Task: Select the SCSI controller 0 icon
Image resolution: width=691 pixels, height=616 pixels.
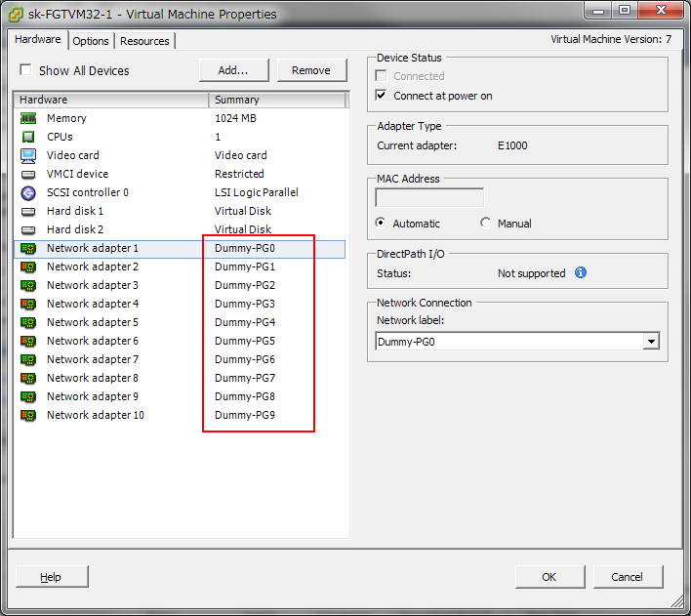Action: (x=28, y=192)
